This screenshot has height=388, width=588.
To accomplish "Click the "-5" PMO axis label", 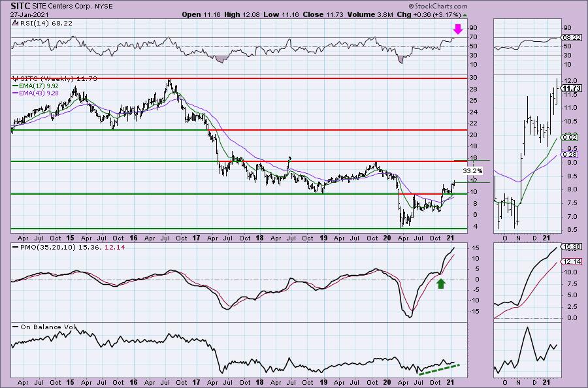I will click(x=474, y=290).
